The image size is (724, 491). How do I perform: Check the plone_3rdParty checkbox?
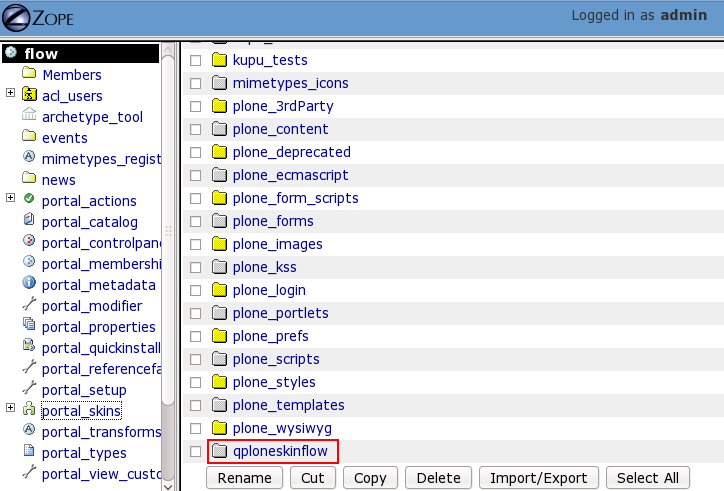196,106
